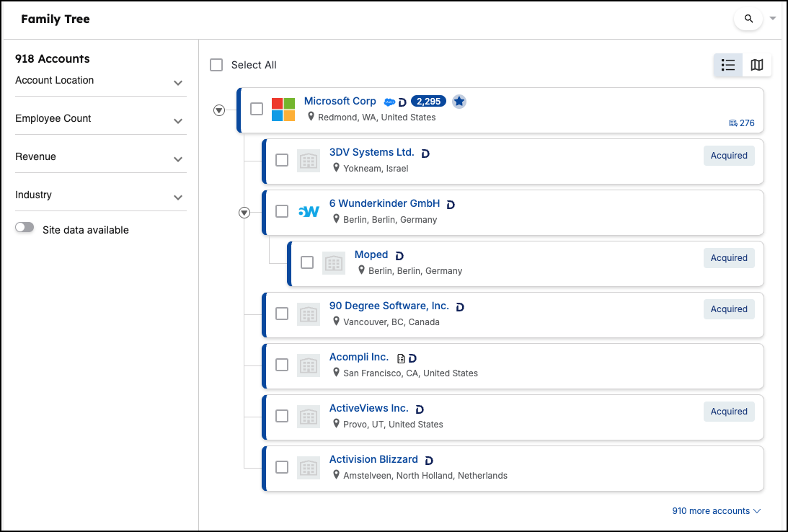Viewport: 788px width, 532px height.
Task: Click the Amstelveen, North Holland, Netherlands text
Action: pyautogui.click(x=425, y=476)
